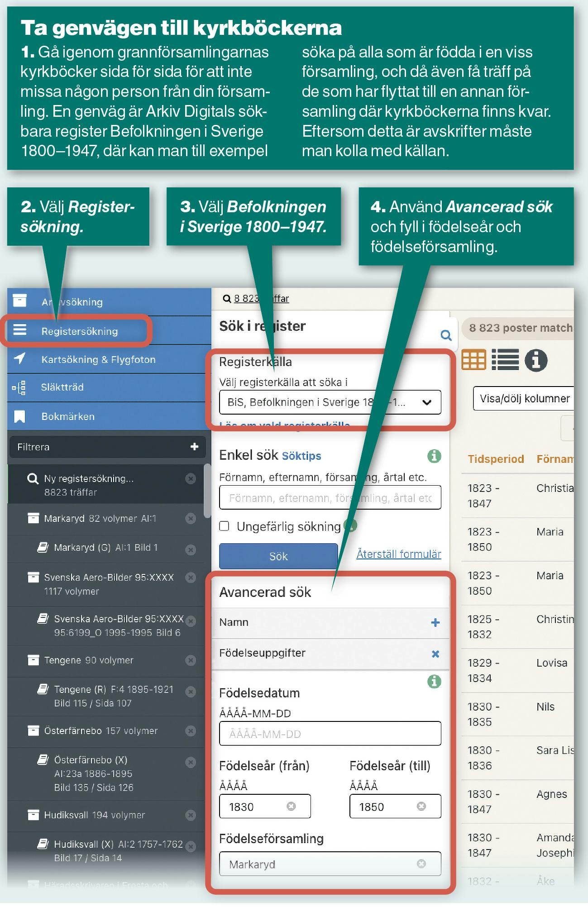Click the sidebar list scrollbar
The height and width of the screenshot is (907, 588).
[x=207, y=491]
